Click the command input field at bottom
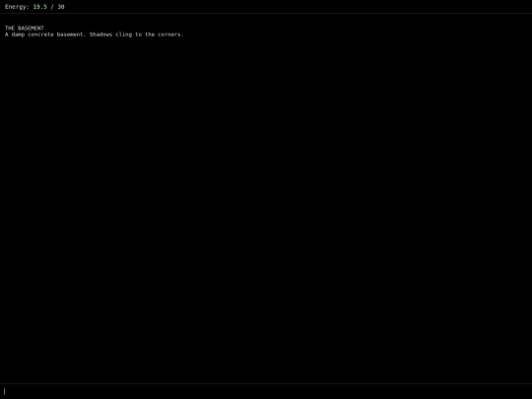 tap(266, 391)
